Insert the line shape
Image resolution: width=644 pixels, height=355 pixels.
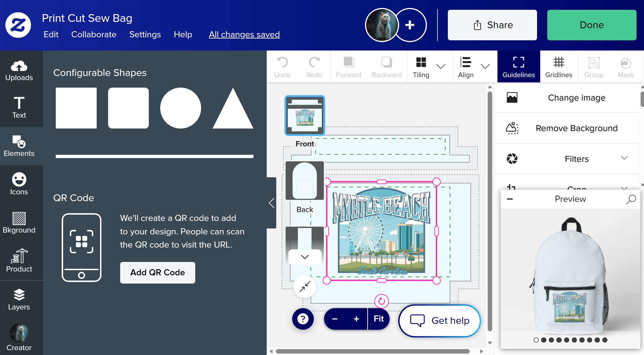pos(155,156)
